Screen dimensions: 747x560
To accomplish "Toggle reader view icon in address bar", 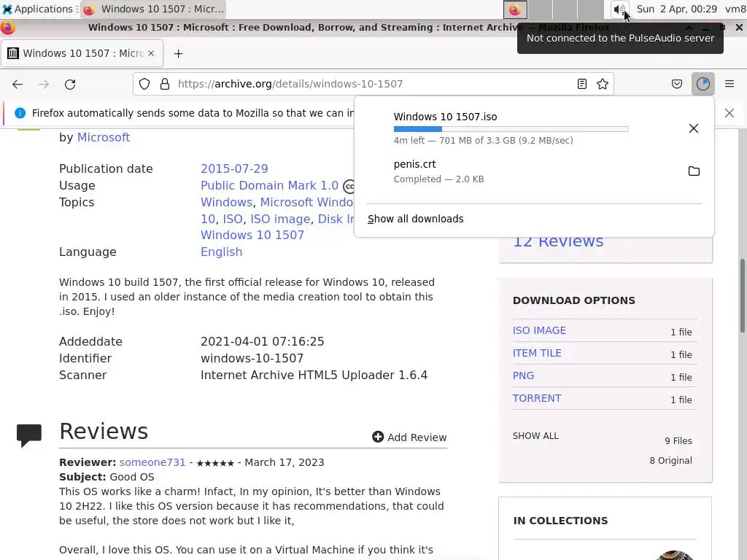I will (581, 85).
